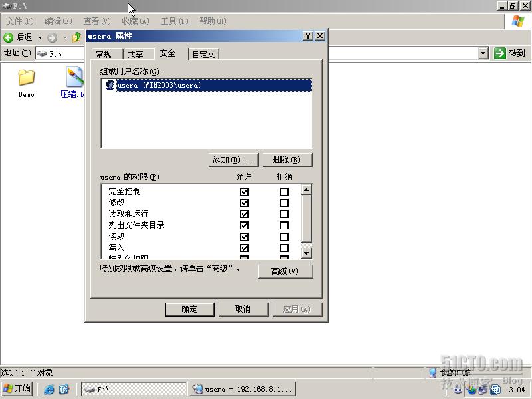Check Deny box for 写入
The width and height of the screenshot is (532, 399).
tap(285, 248)
